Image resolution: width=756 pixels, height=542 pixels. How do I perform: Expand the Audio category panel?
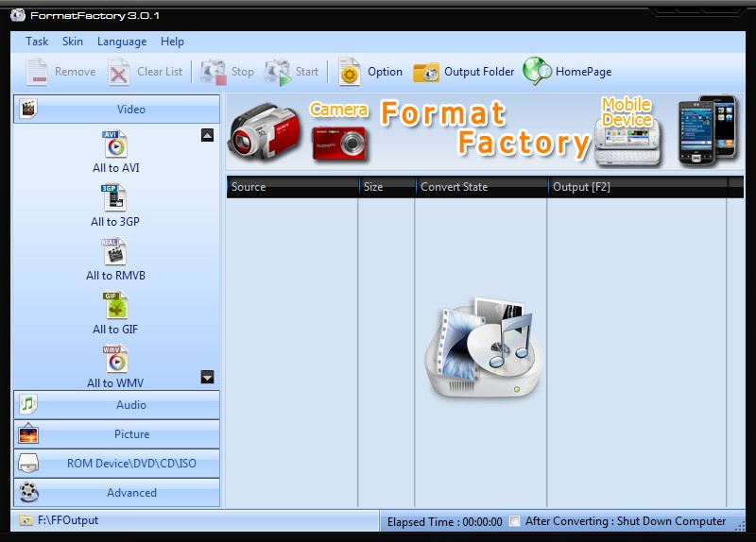point(116,405)
